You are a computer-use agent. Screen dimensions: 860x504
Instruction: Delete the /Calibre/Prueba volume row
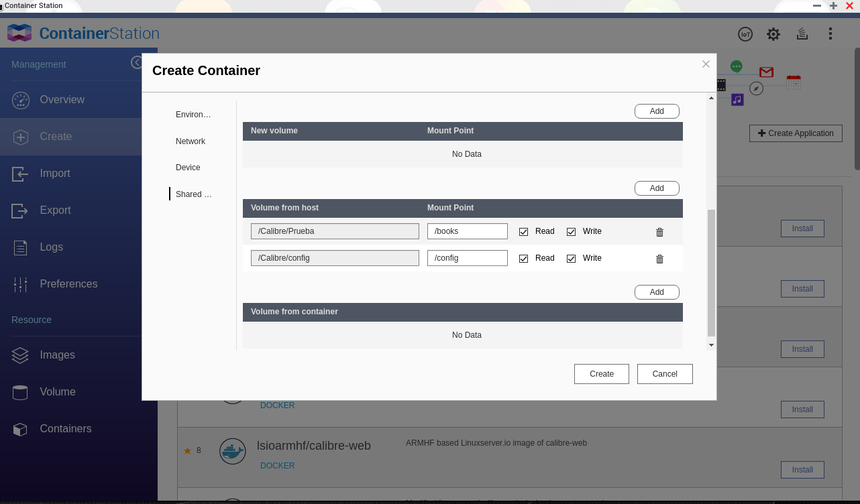coord(659,232)
